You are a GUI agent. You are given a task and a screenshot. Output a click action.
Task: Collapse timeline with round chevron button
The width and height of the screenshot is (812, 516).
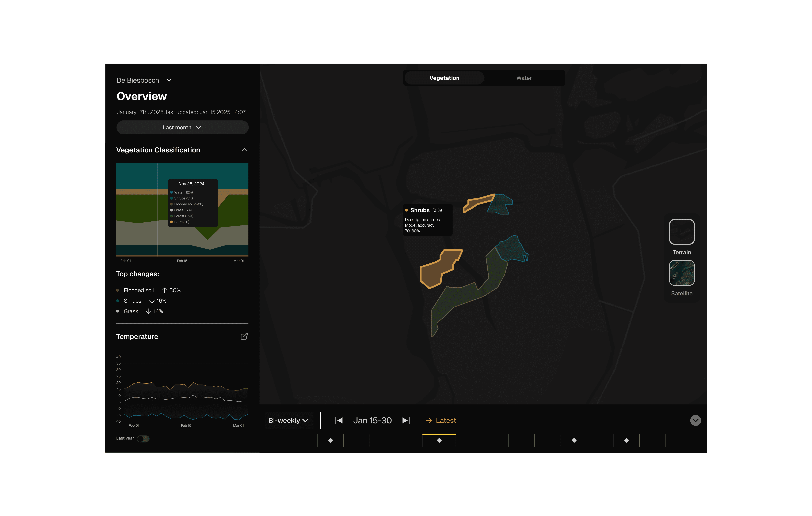click(695, 420)
